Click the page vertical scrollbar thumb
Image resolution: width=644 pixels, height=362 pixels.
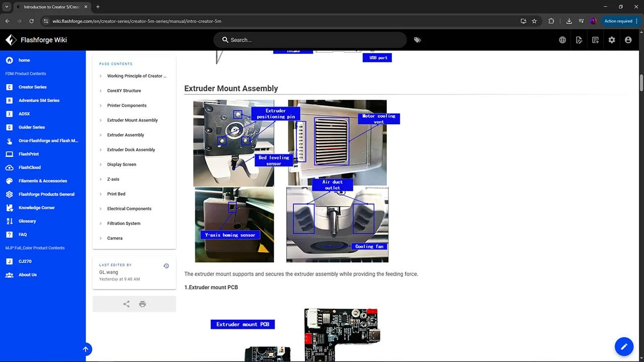pos(641,82)
